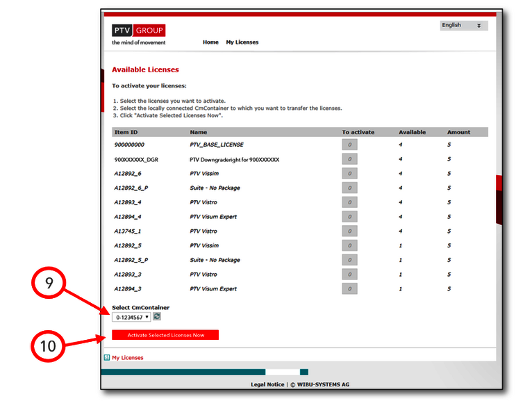Select the To activate box for A12894_4
Screen dimensions: 532x417
[349, 217]
